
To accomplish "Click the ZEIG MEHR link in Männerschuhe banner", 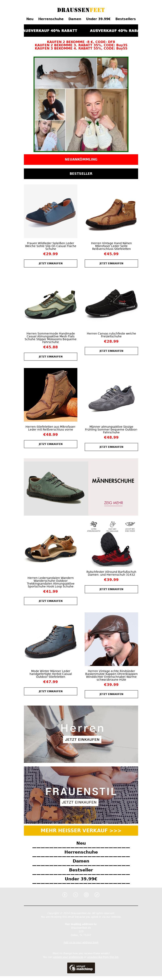I will point(113,503).
